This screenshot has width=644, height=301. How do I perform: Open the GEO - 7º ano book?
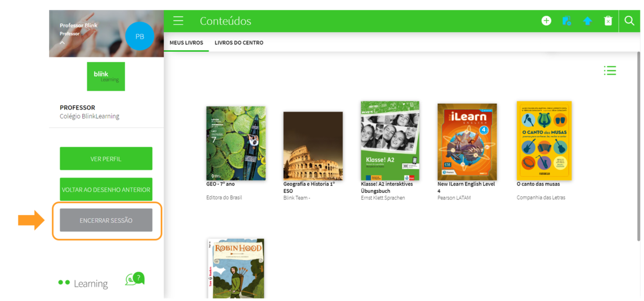[x=236, y=143]
